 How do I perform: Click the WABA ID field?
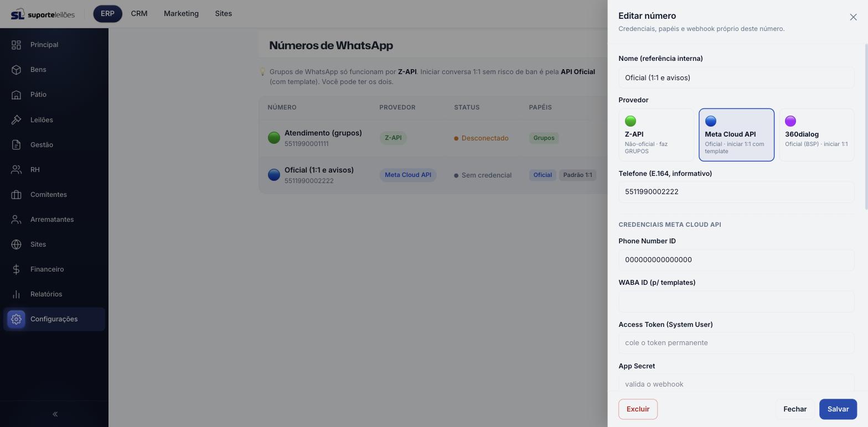pos(736,301)
